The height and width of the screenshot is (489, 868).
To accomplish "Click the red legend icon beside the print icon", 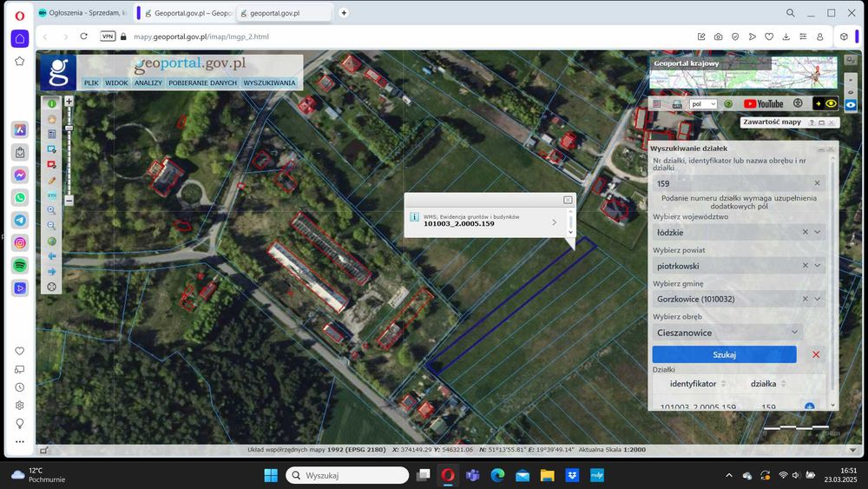I will (656, 103).
